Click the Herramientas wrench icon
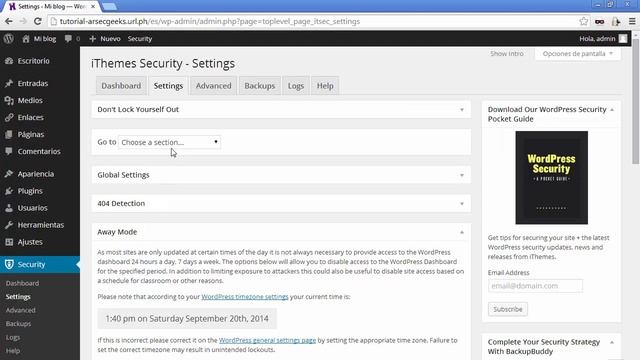The width and height of the screenshot is (640, 360). pyautogui.click(x=9, y=225)
